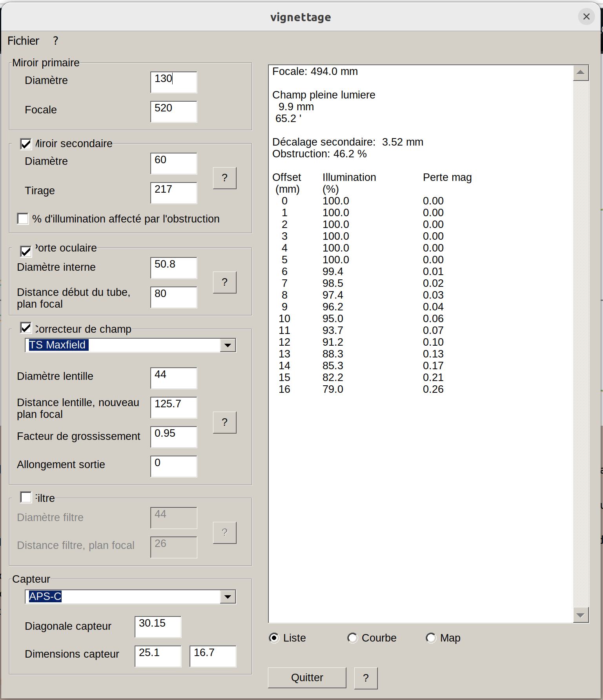Click the sensor width field 25.1
The height and width of the screenshot is (700, 603).
pos(158,656)
